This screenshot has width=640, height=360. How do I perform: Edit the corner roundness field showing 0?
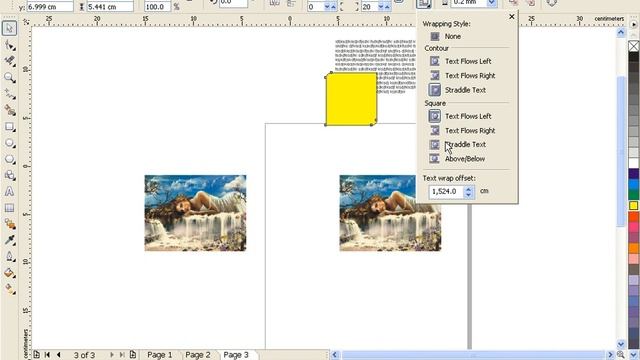(316, 7)
